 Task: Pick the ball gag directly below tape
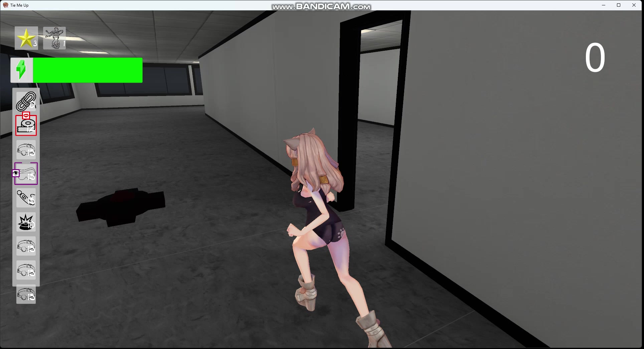click(26, 150)
